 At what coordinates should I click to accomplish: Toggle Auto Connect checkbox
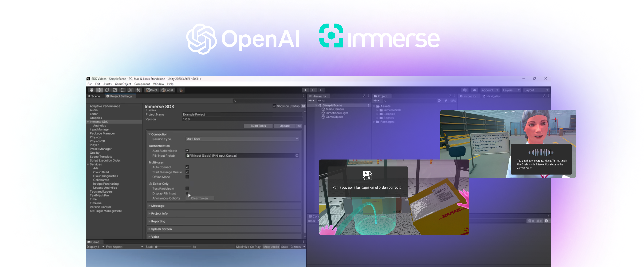coord(187,167)
